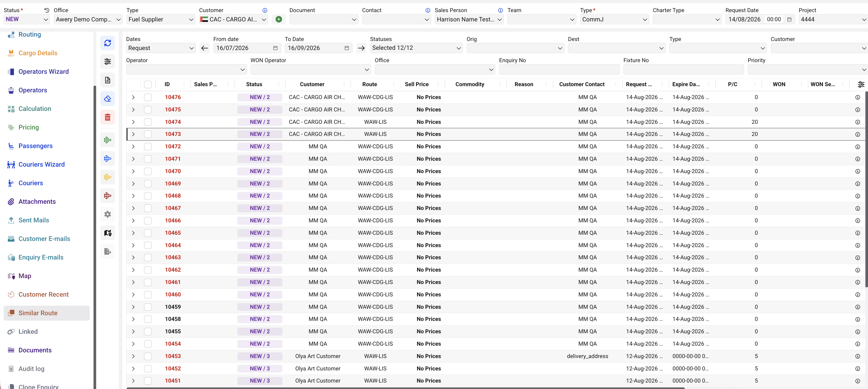Click the red trash delete icon
Viewport: 868px width, 389px height.
pos(107,117)
